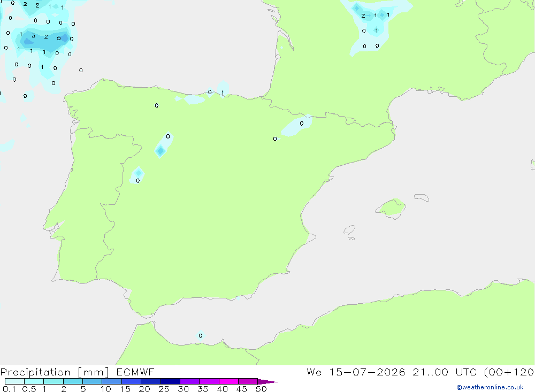Select the 5–10 mm legend color box
Screen dimensions: 535x392
pos(93,381)
